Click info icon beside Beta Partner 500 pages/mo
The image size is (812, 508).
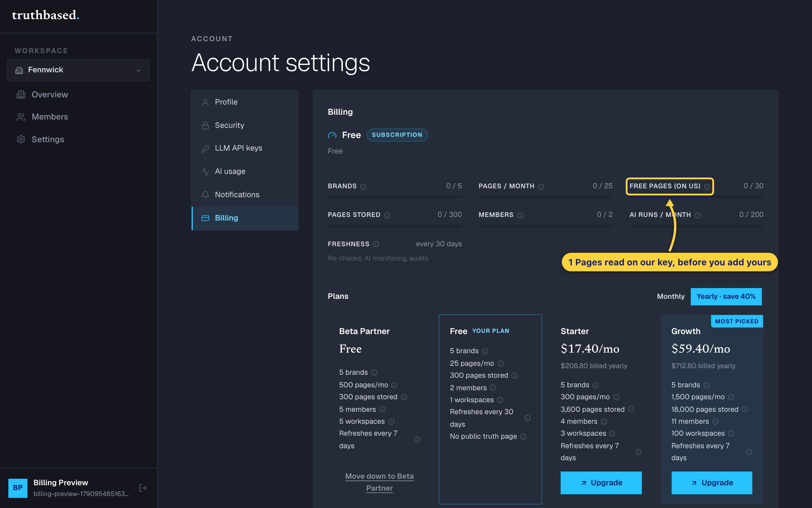tap(395, 385)
